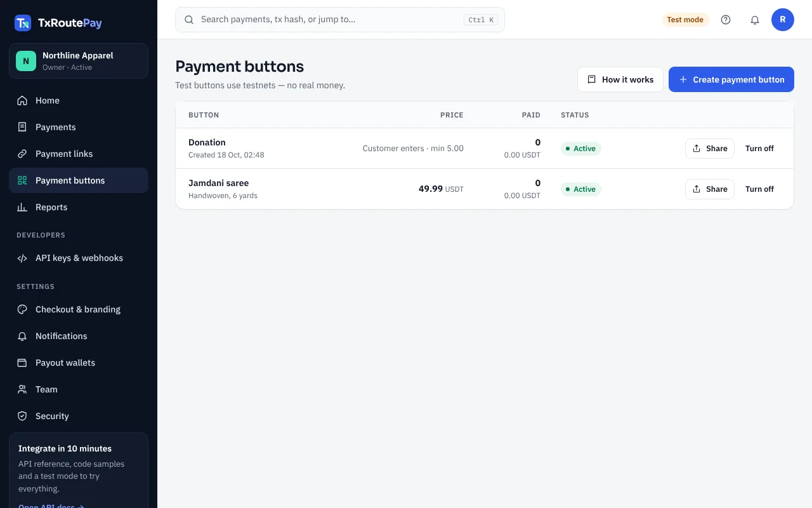This screenshot has height=508, width=812.
Task: Click the Payment buttons page heading
Action: (x=239, y=67)
